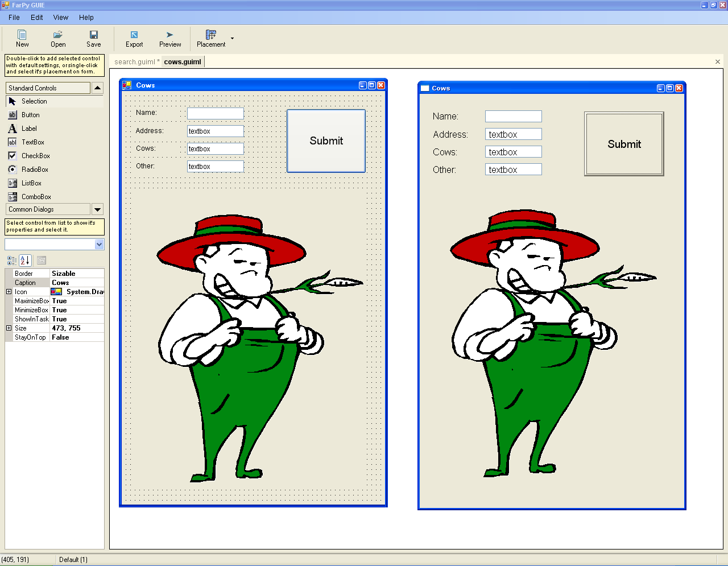Click the New file toolbar icon
This screenshot has height=566, width=728.
(22, 35)
